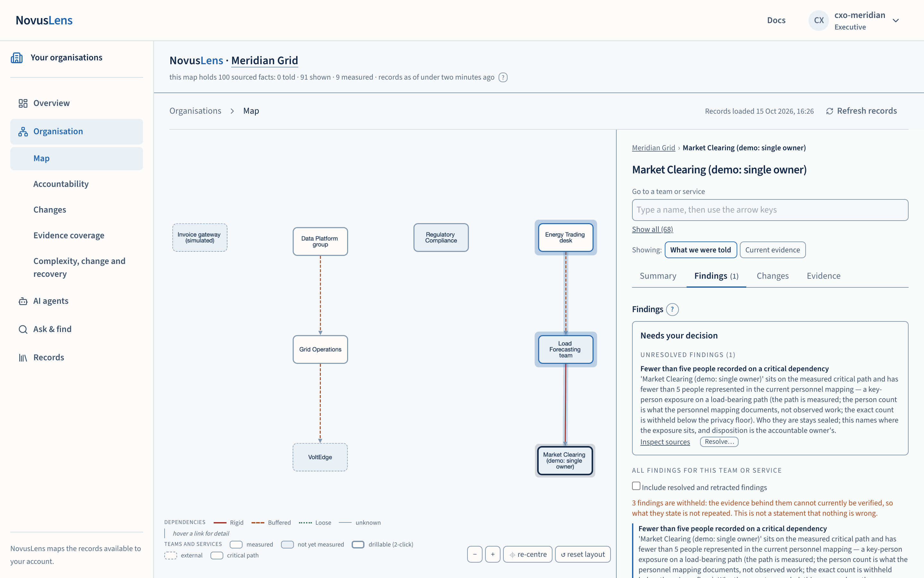
Task: Select the Energy Trading desk node
Action: (x=566, y=237)
